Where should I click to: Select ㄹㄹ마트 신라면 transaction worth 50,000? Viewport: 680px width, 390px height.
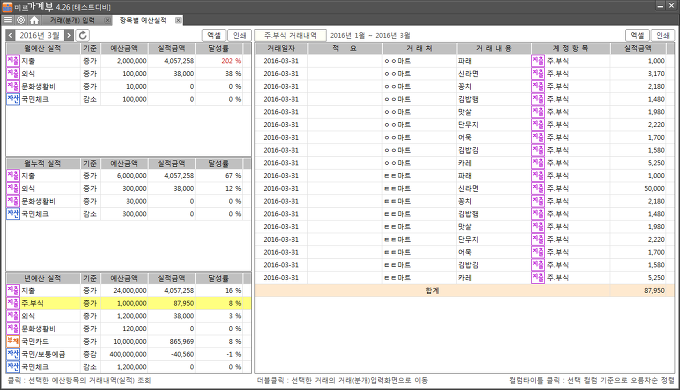coord(464,189)
